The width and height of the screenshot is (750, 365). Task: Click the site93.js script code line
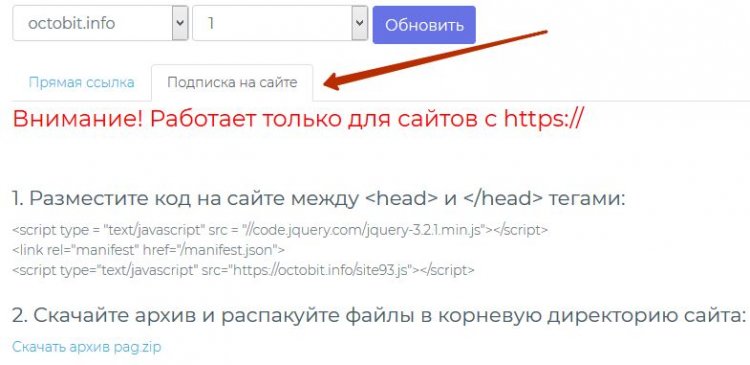[x=243, y=270]
